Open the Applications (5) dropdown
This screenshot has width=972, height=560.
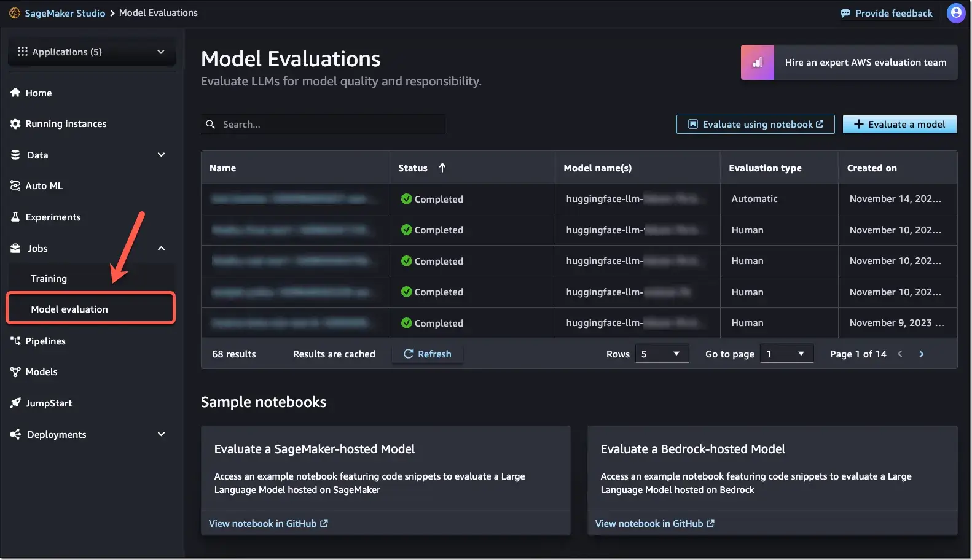coord(92,52)
